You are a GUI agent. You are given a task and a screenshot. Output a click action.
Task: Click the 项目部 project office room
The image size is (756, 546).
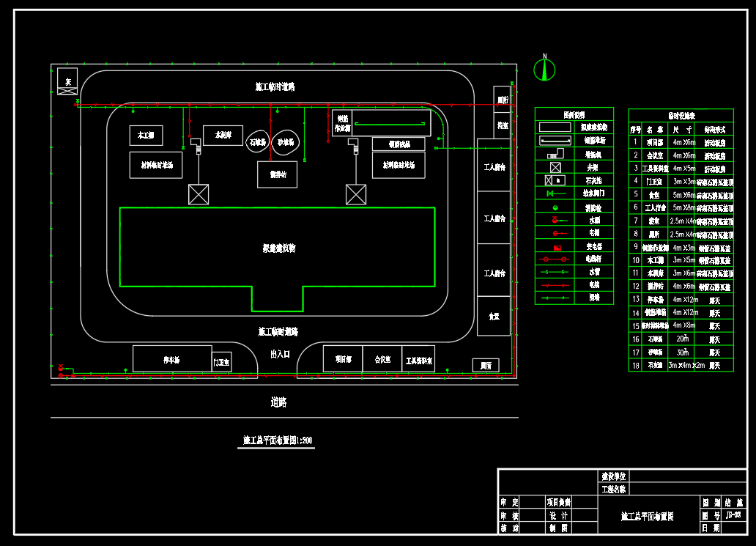coord(344,359)
